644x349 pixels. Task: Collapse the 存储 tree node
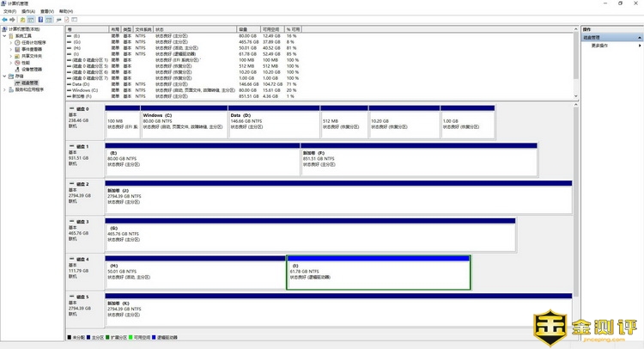(x=5, y=77)
